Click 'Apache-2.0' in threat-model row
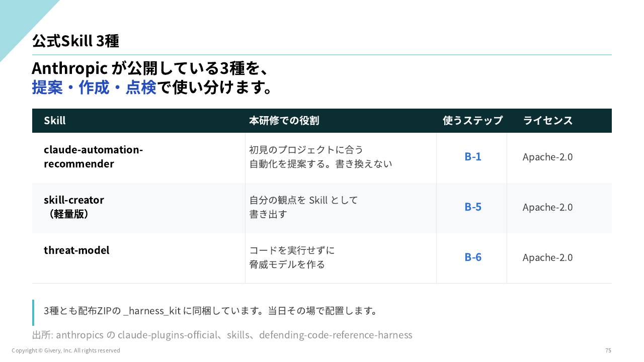The width and height of the screenshot is (644, 362). pyautogui.click(x=547, y=257)
